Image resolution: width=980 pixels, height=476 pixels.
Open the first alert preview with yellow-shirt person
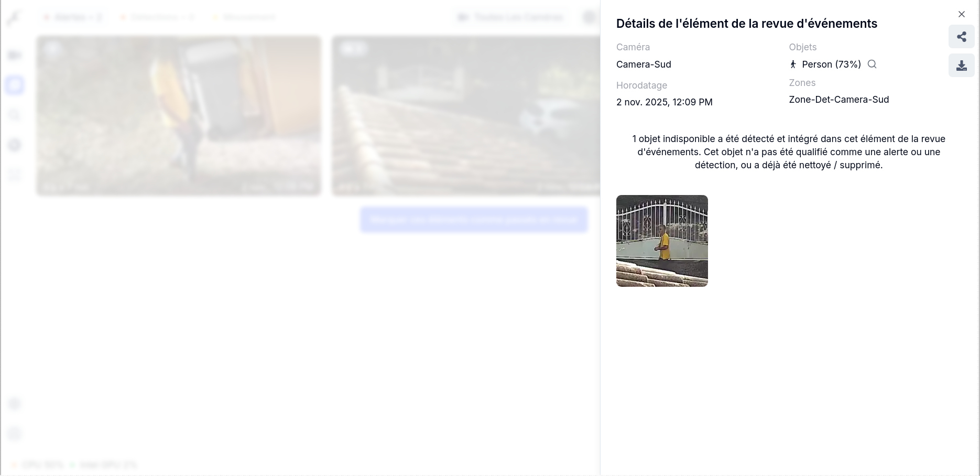pyautogui.click(x=179, y=116)
